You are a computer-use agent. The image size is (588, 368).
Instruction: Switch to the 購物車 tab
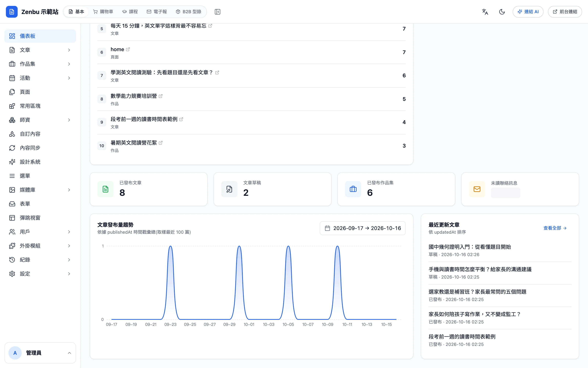pos(103,12)
